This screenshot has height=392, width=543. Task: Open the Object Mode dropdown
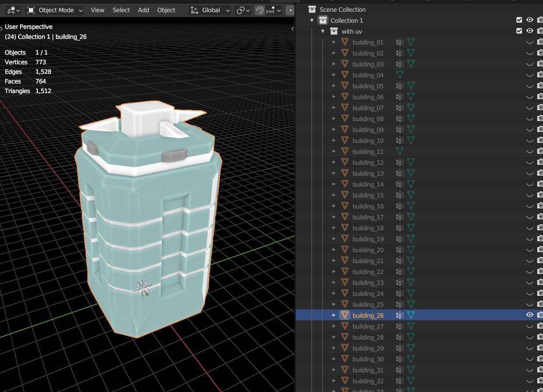(x=55, y=10)
